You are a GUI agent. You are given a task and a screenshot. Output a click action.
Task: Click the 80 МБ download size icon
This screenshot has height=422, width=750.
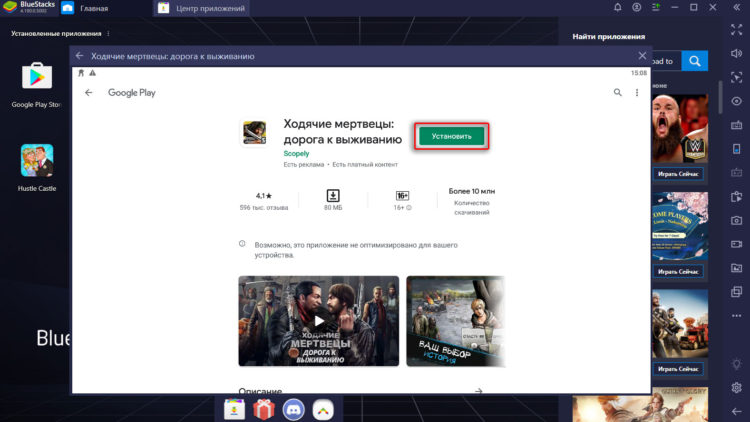click(x=333, y=196)
